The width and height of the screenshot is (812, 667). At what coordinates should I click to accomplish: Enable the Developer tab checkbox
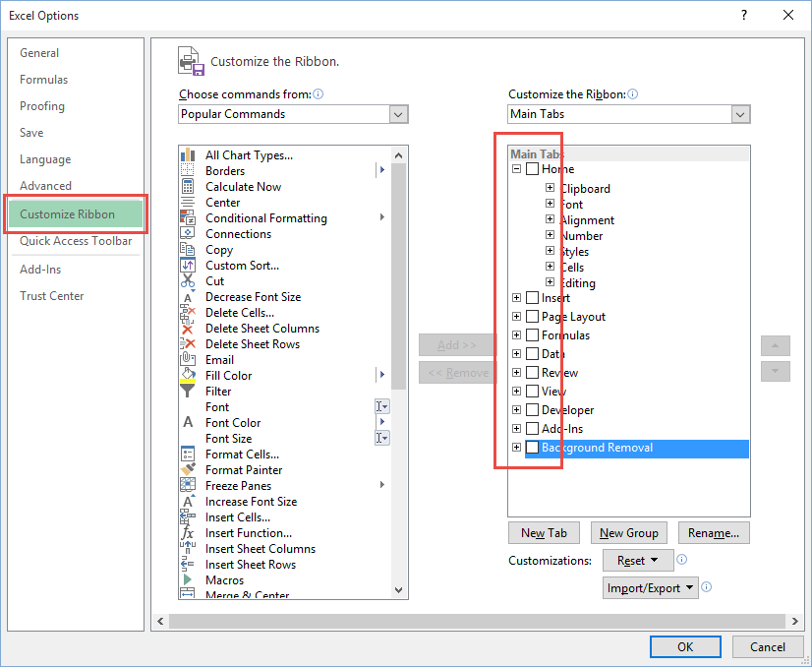coord(532,410)
